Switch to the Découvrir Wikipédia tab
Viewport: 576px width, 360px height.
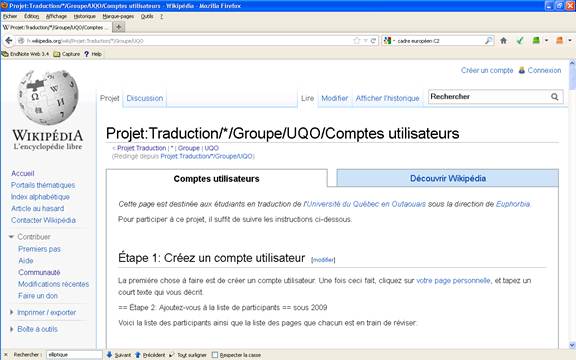pos(448,178)
